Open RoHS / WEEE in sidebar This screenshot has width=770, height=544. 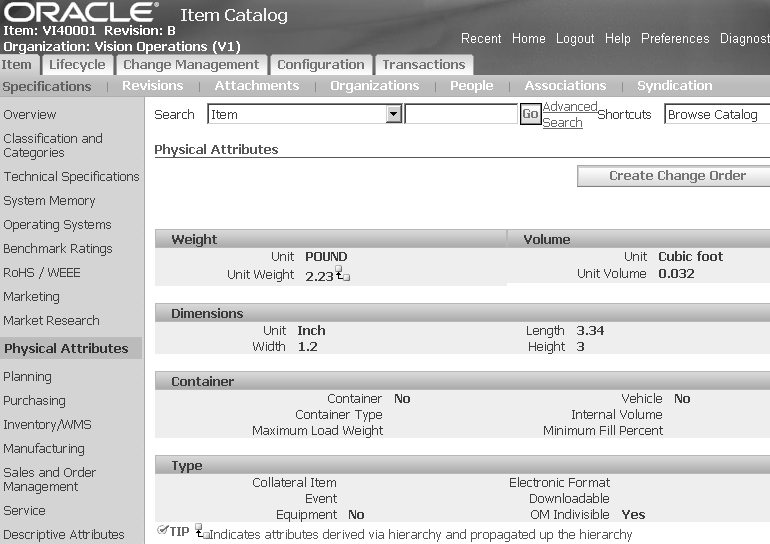pyautogui.click(x=42, y=273)
